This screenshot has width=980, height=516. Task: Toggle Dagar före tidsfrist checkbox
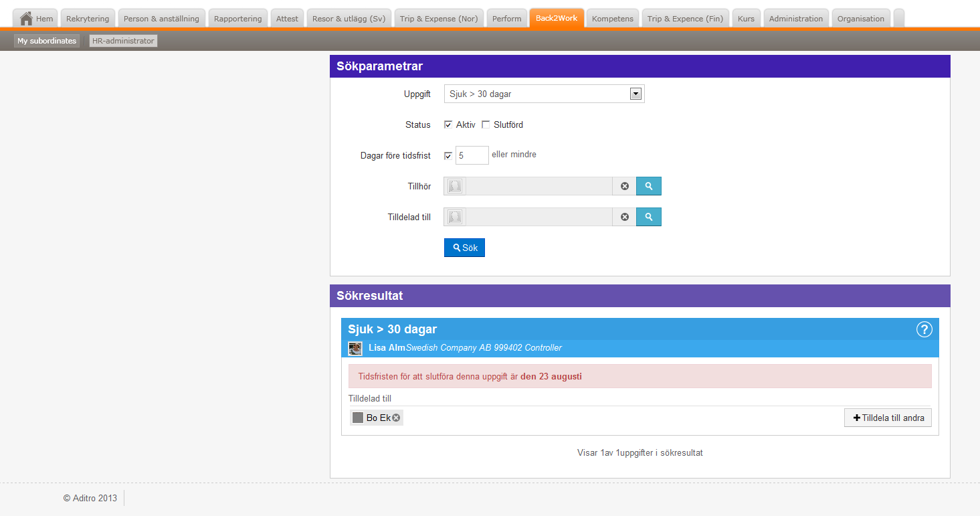tap(448, 155)
